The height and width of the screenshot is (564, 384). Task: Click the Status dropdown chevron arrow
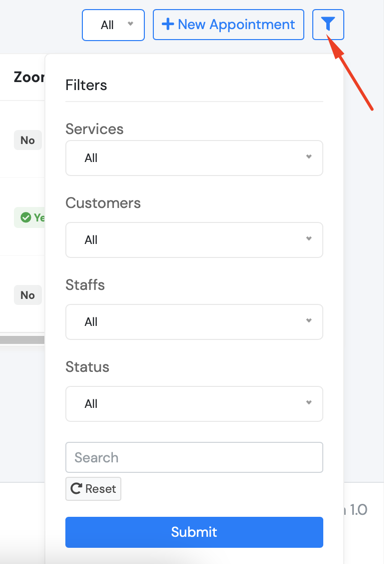point(308,402)
